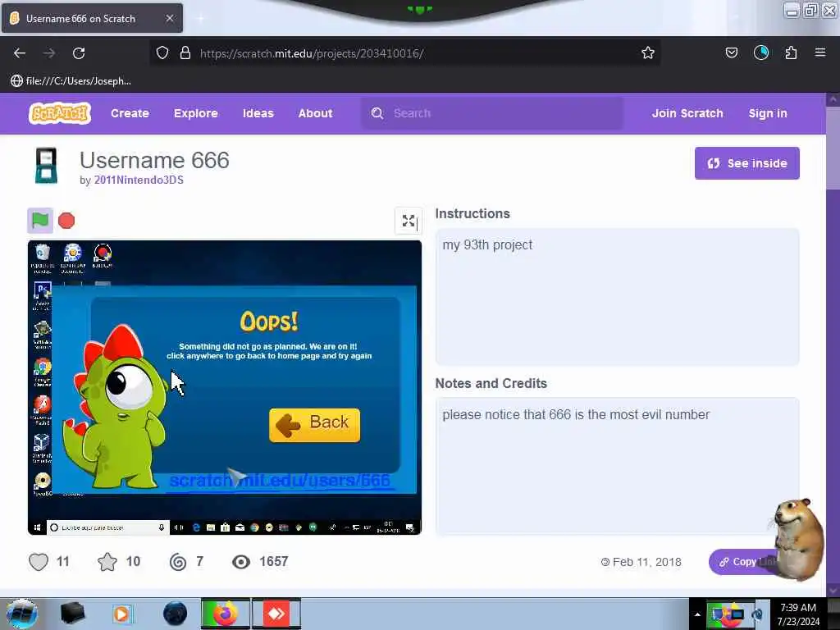This screenshot has width=840, height=630.
Task: Open the 2011Nintendo3DS author link
Action: click(x=139, y=180)
